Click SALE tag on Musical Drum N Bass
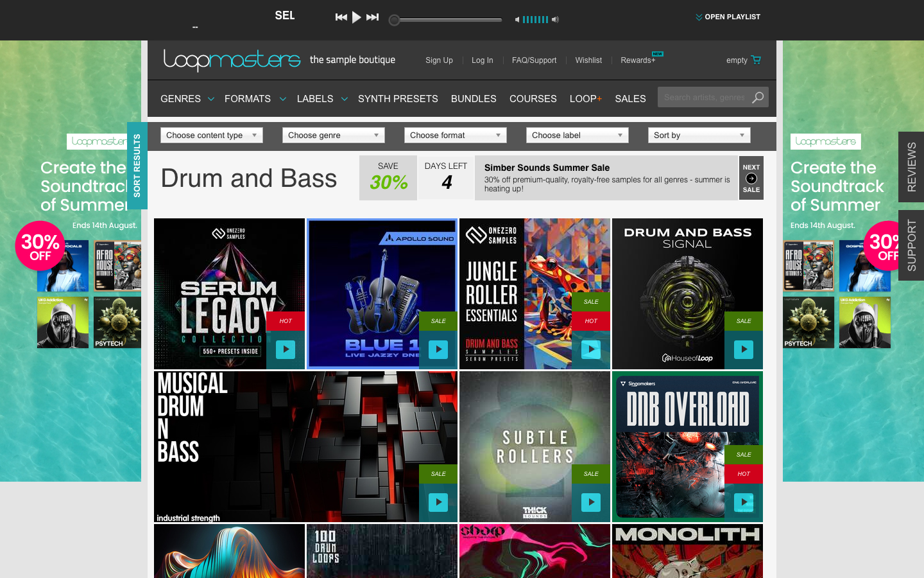This screenshot has width=924, height=578. click(x=438, y=474)
